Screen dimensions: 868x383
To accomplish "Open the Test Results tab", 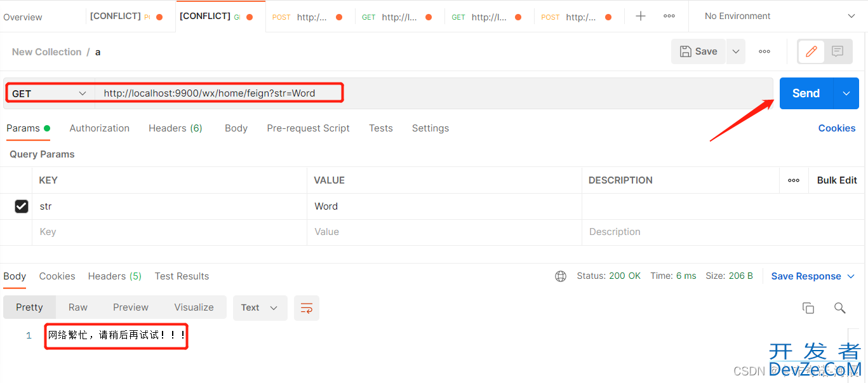I will [x=182, y=276].
